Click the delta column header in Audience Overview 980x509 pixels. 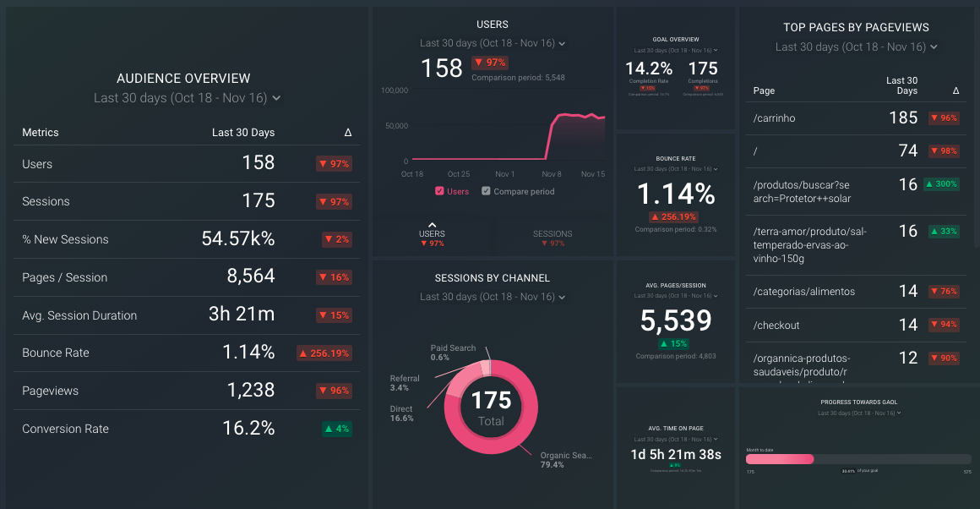[x=348, y=133]
